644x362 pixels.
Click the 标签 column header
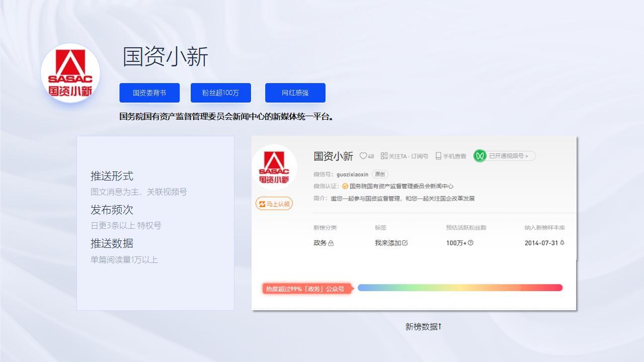point(380,228)
